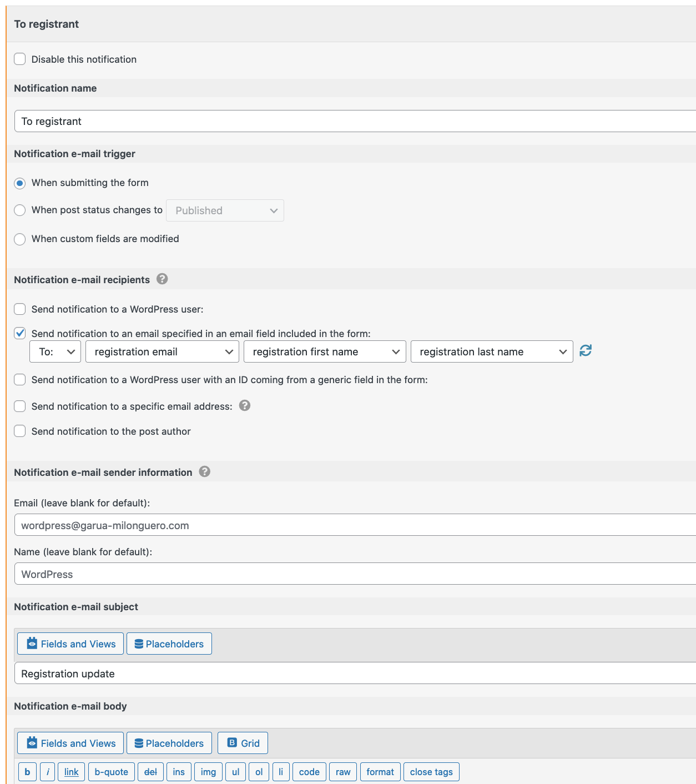
Task: Insert image with the img quicktag
Action: [x=208, y=772]
